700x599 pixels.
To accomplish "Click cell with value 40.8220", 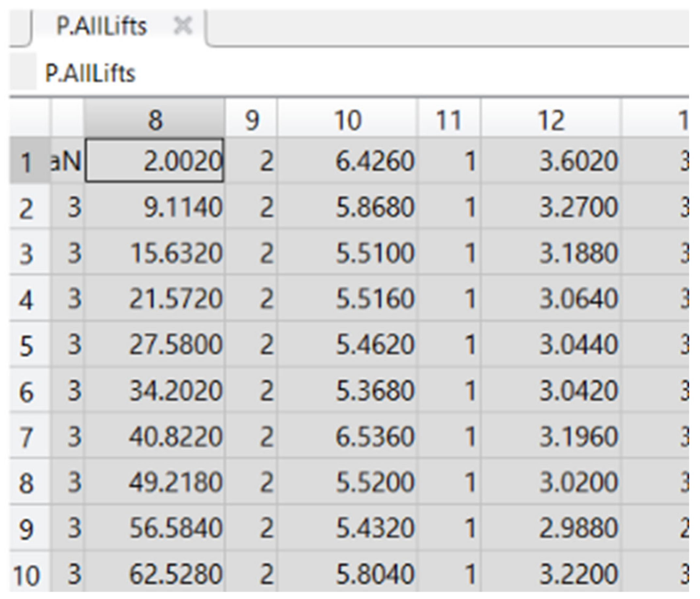I will (155, 436).
